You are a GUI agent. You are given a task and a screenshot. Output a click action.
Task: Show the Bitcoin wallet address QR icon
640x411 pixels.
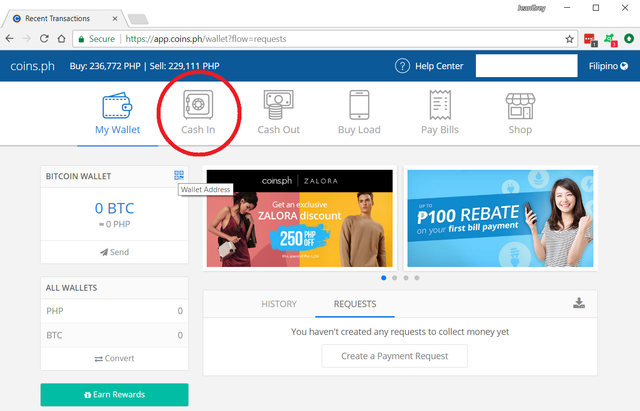pos(179,176)
